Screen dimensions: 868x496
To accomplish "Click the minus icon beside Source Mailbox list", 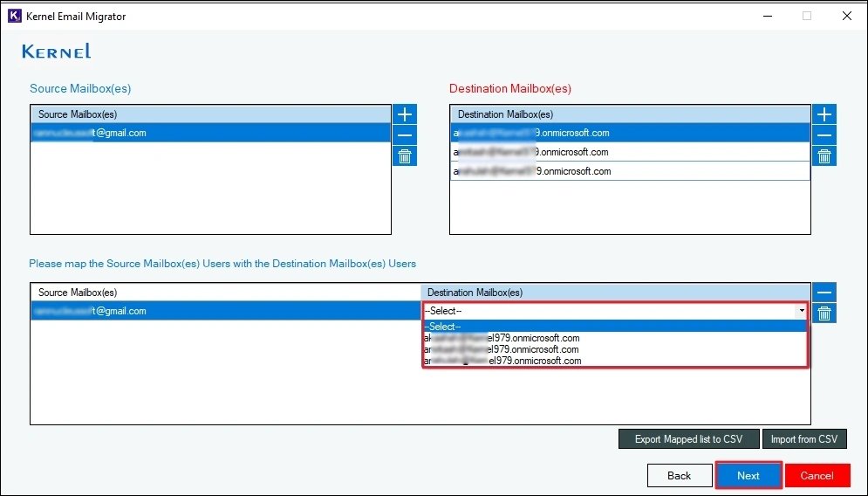I will [405, 135].
